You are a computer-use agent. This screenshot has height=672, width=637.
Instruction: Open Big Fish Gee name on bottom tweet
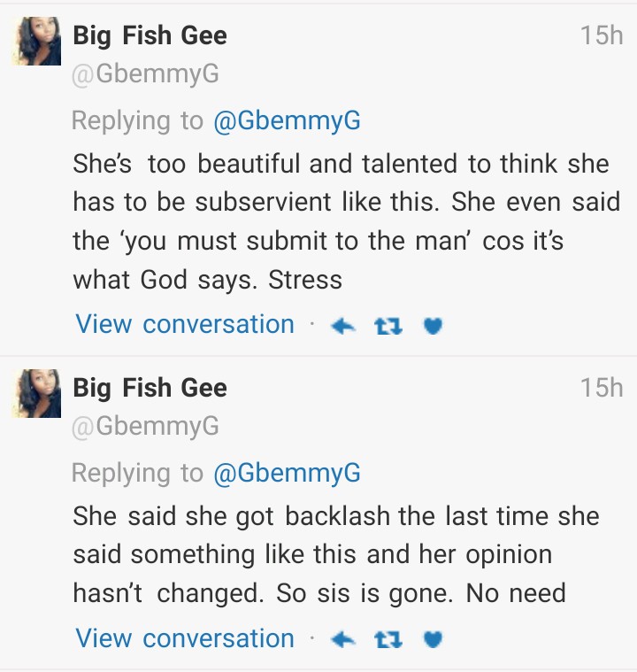[150, 388]
